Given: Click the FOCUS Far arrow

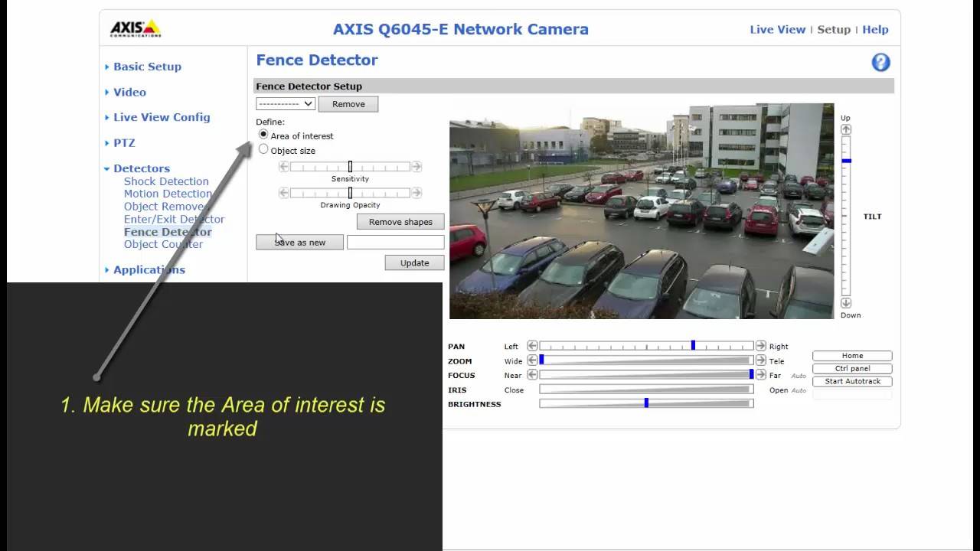Looking at the screenshot, I should [760, 375].
